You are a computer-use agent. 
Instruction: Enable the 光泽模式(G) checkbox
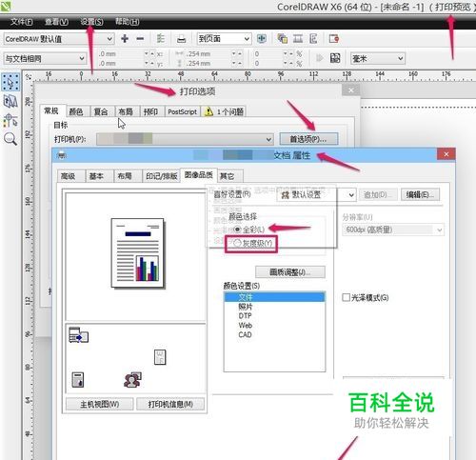click(x=347, y=297)
